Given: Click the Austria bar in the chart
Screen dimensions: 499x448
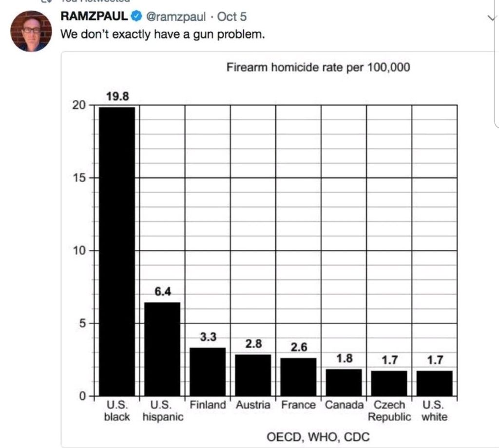Looking at the screenshot, I should (253, 375).
